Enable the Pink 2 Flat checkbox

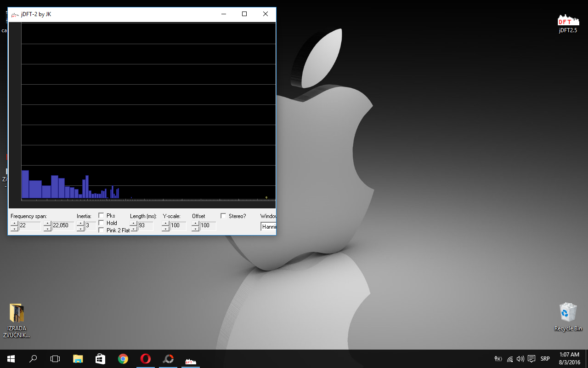coord(101,230)
